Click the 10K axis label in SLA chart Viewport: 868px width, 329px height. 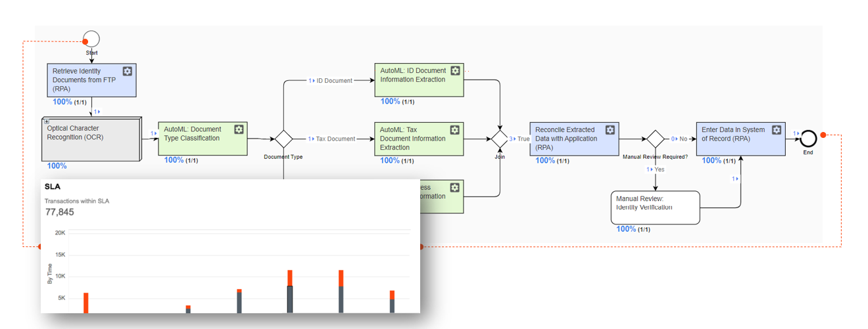[x=60, y=276]
